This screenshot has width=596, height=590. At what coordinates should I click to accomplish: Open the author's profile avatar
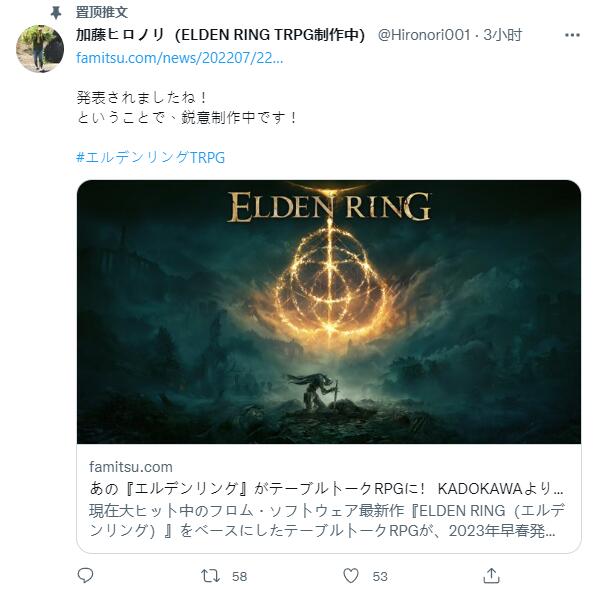(40, 49)
